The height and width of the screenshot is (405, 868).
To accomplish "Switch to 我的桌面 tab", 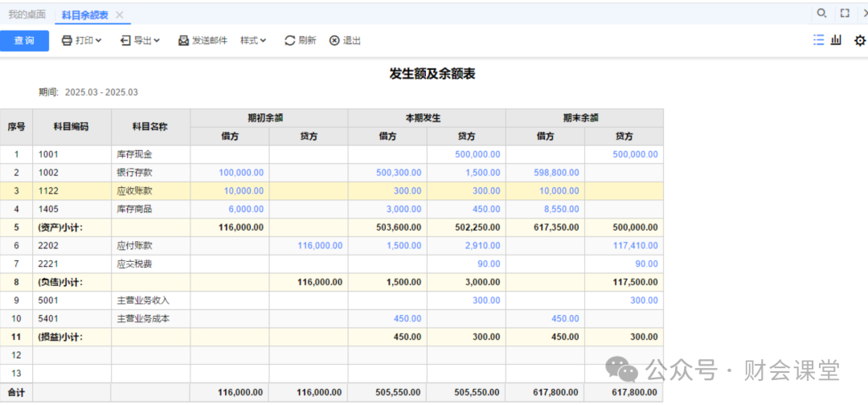I will (27, 14).
